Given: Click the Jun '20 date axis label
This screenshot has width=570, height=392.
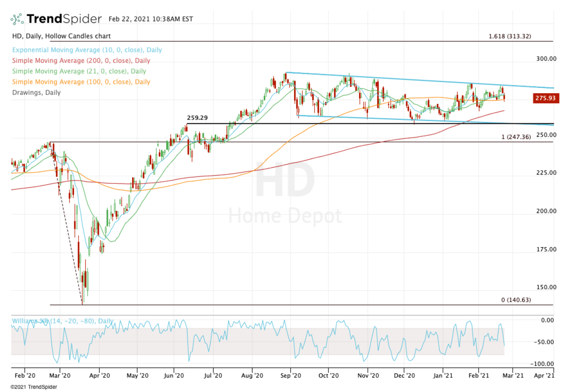Looking at the screenshot, I should (x=174, y=375).
